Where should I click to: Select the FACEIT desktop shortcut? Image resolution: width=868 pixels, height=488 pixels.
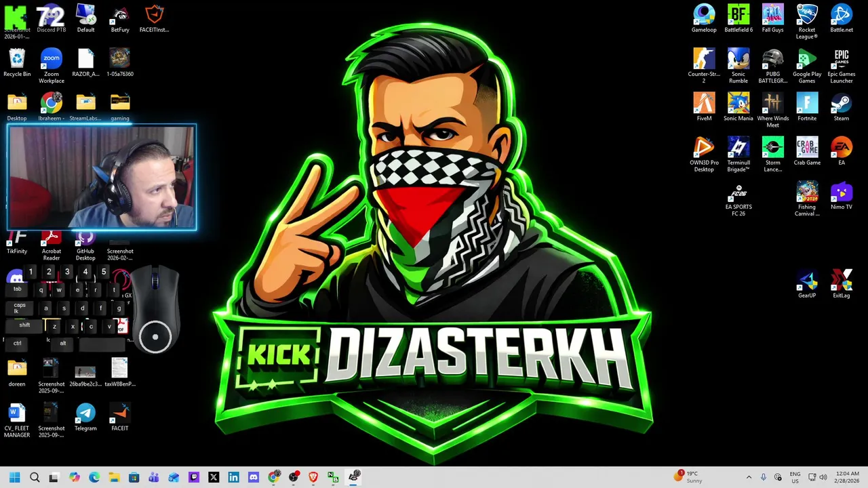coord(120,417)
